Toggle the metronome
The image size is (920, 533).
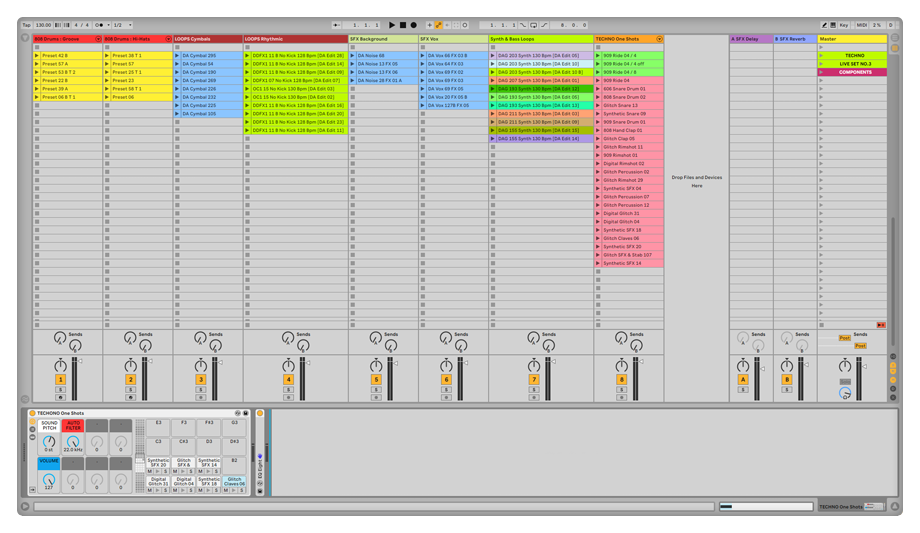click(x=99, y=25)
